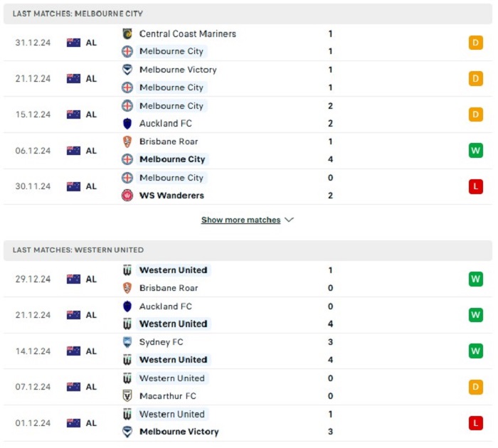Open WS Wanderers team name link
498x448 pixels.
tap(172, 196)
